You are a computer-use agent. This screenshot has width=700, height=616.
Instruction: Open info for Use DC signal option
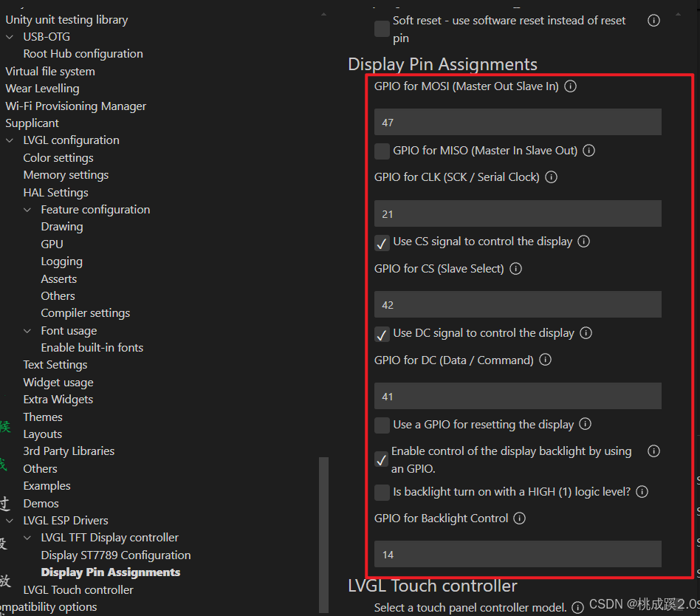(x=586, y=333)
